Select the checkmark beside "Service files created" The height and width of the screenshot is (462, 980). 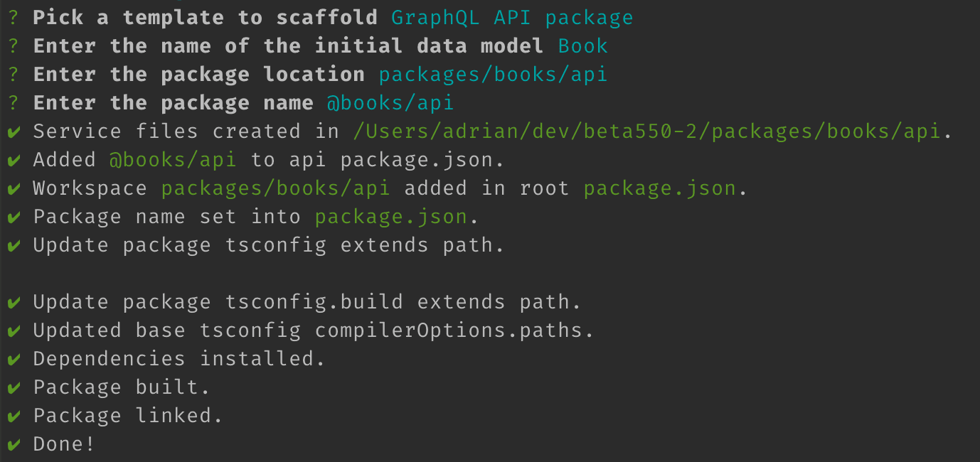[14, 132]
